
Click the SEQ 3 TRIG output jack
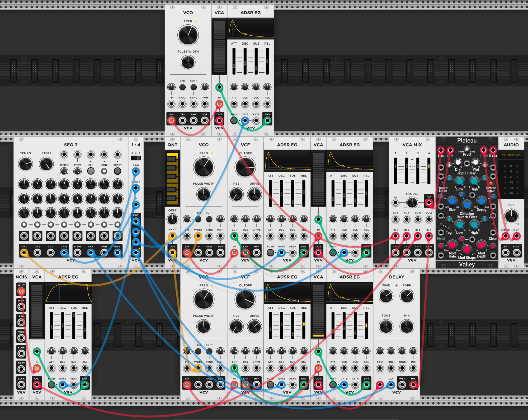pos(64,253)
